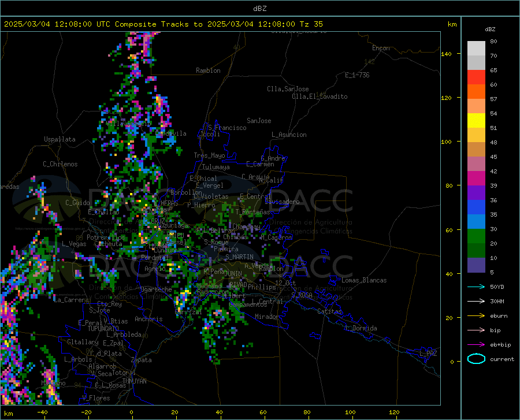Click the S_MARTIN map label

(x=239, y=257)
